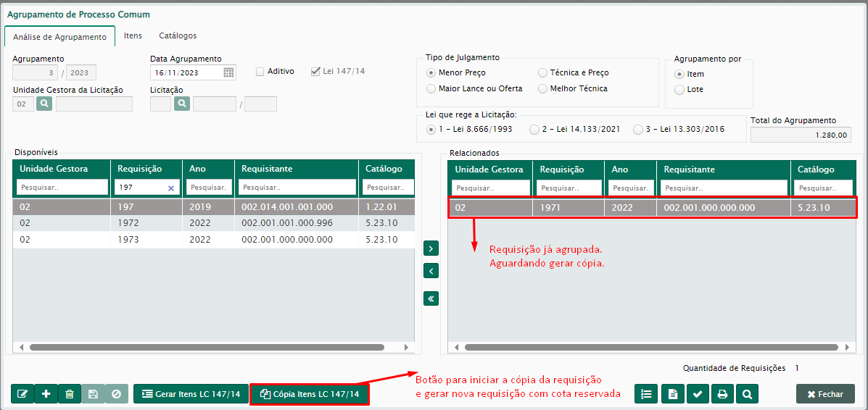
Task: Select Técnica e Preço radio option
Action: tap(543, 73)
